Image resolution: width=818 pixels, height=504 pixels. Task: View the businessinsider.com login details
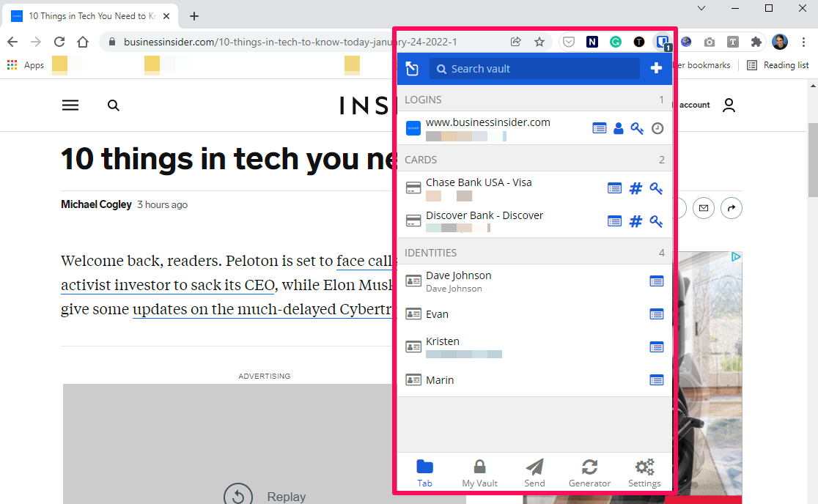pos(600,128)
